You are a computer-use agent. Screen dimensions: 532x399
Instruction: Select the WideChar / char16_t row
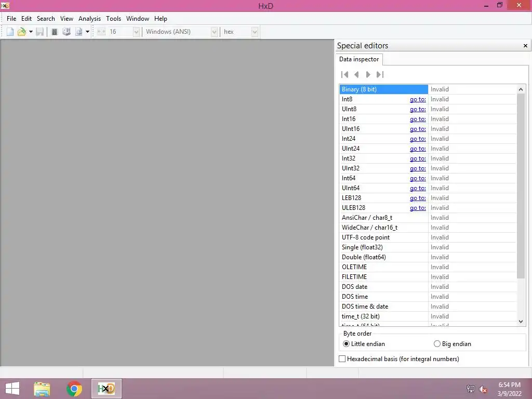pyautogui.click(x=428, y=228)
